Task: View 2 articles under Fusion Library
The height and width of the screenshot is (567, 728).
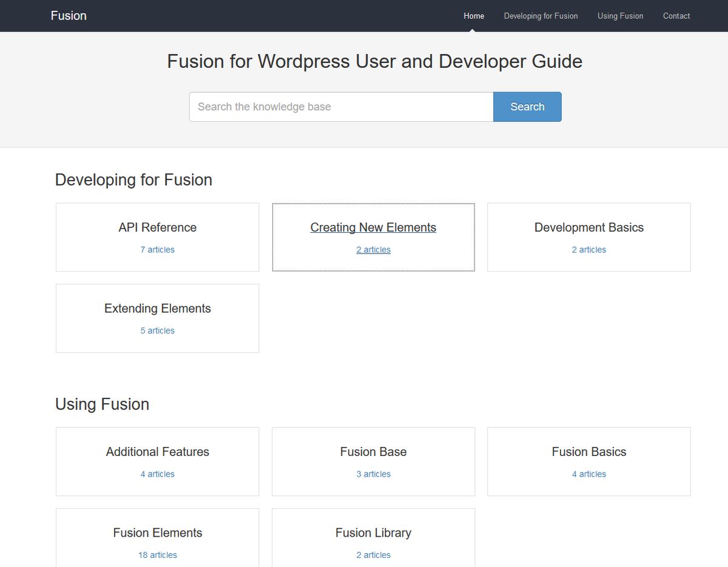Action: (373, 555)
